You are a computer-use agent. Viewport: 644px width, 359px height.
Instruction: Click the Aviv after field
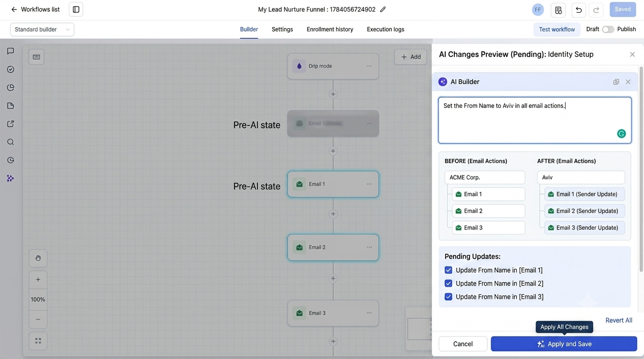(x=581, y=178)
